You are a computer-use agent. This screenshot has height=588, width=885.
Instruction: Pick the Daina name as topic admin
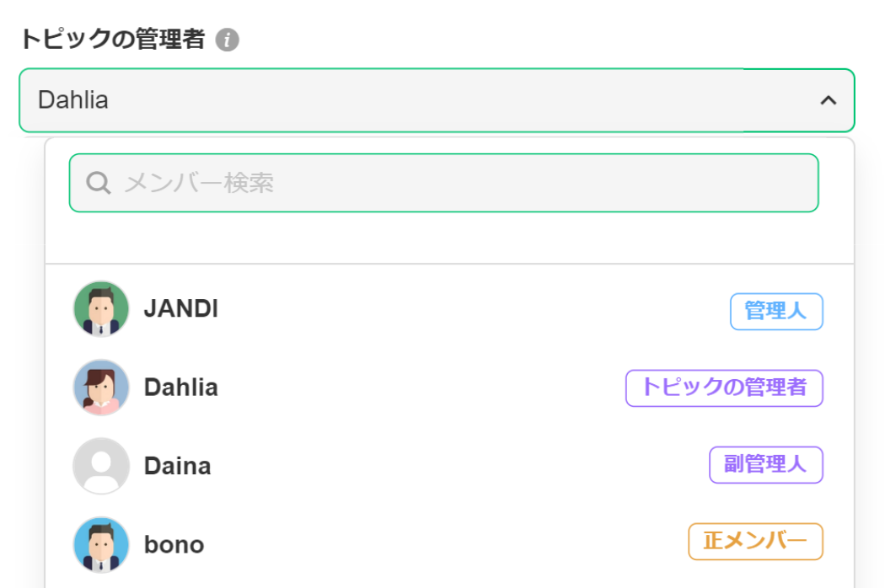(178, 466)
